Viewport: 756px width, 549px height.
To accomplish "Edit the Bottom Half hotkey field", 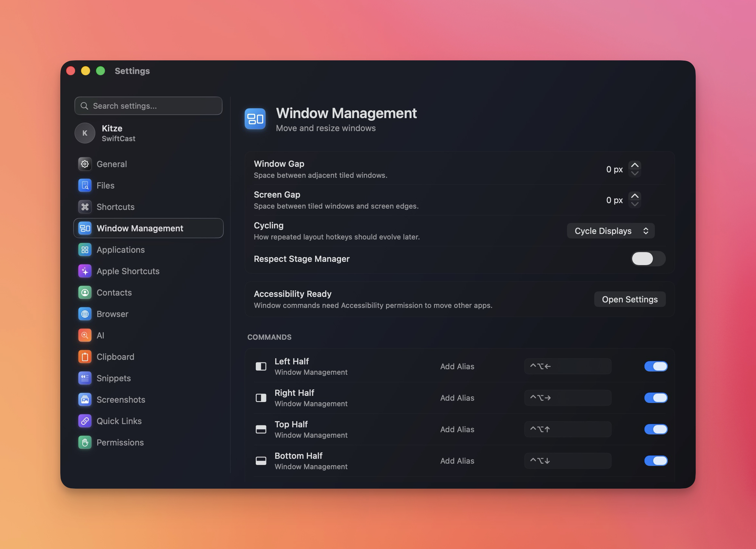I will click(568, 461).
